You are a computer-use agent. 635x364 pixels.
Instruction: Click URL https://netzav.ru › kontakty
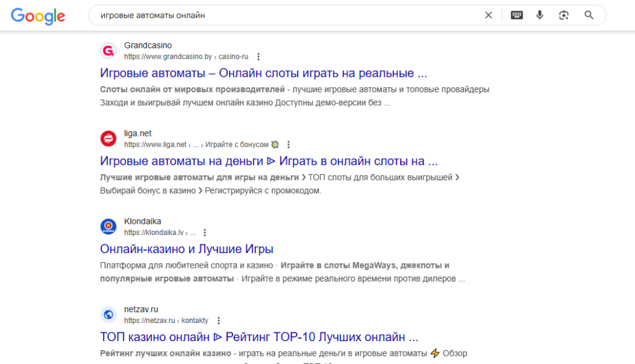(x=166, y=320)
